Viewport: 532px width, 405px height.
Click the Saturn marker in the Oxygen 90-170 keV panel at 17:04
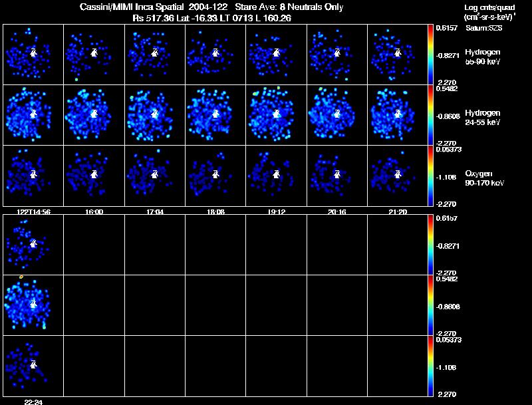155,174
